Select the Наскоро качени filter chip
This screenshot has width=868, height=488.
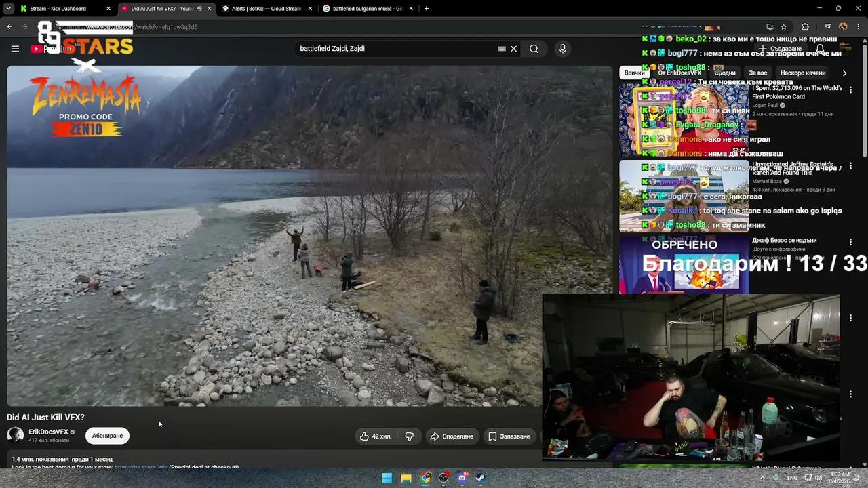pos(803,73)
